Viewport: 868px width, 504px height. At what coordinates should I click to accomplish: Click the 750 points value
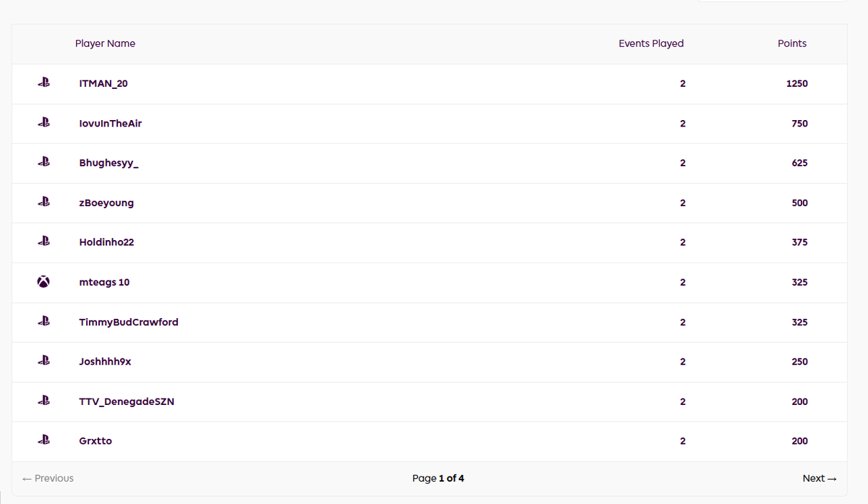point(799,124)
